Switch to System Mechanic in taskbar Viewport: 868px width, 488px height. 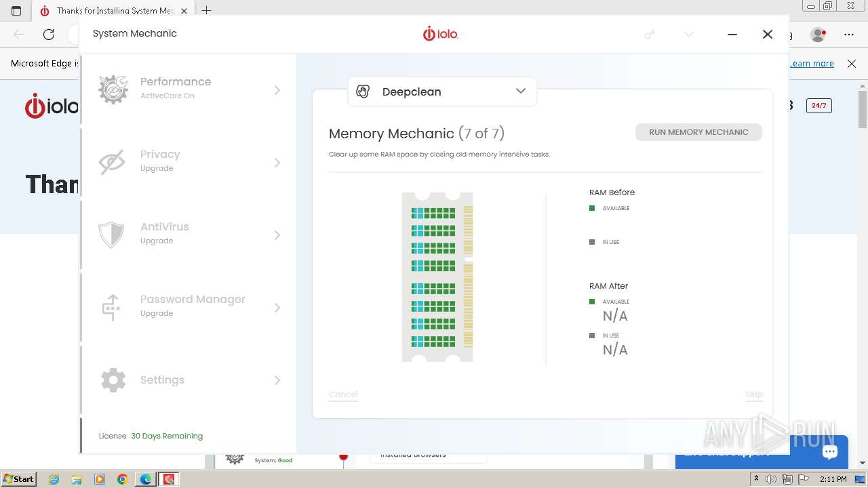point(169,479)
